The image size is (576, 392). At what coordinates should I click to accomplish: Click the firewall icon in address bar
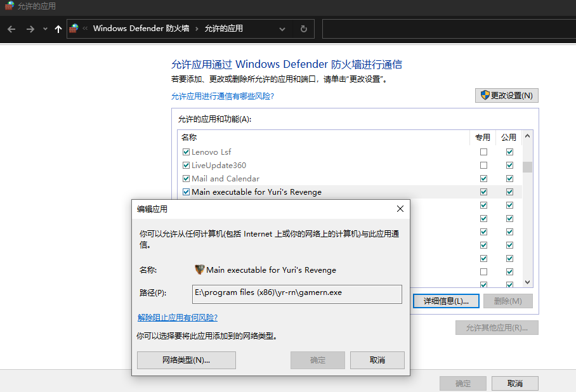[x=74, y=29]
